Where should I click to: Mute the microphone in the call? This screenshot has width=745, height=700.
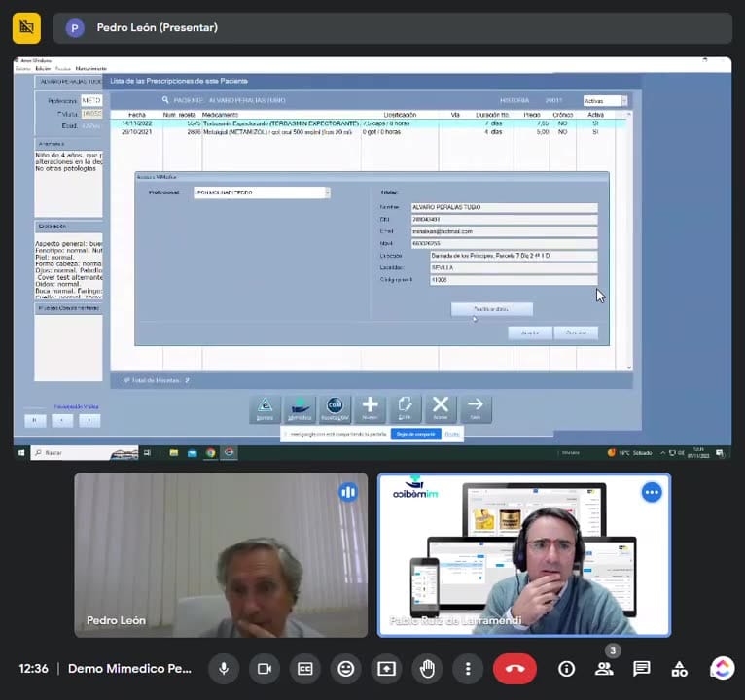click(x=224, y=669)
